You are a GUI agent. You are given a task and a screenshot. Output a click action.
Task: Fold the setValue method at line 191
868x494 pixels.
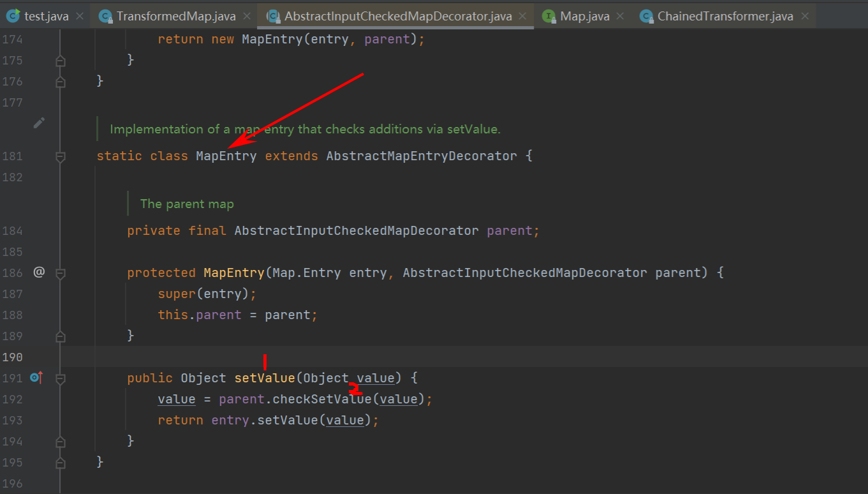(x=61, y=378)
